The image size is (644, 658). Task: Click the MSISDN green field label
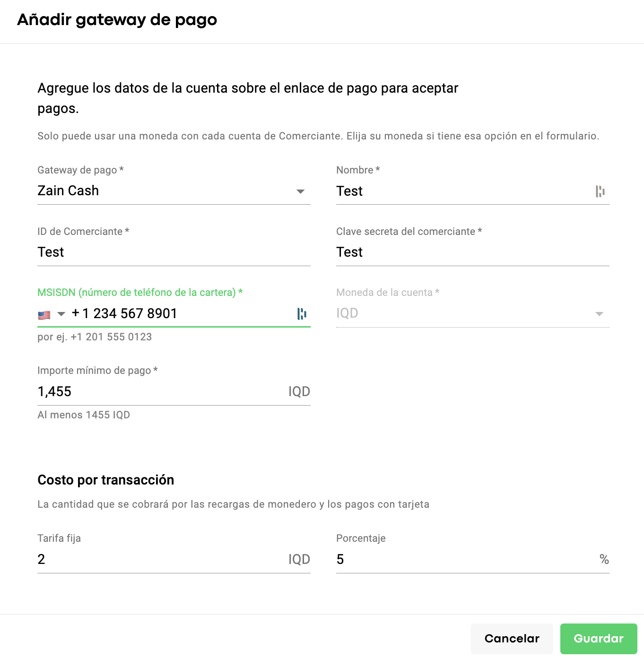[140, 293]
